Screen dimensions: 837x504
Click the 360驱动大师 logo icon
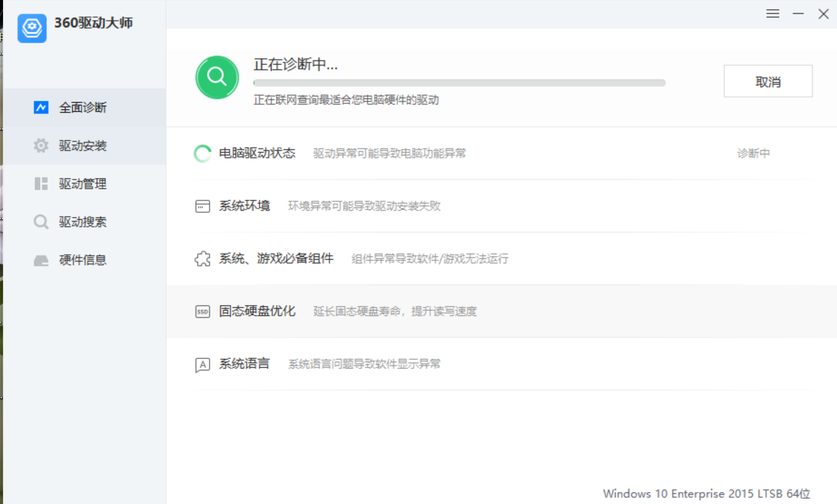[x=32, y=28]
